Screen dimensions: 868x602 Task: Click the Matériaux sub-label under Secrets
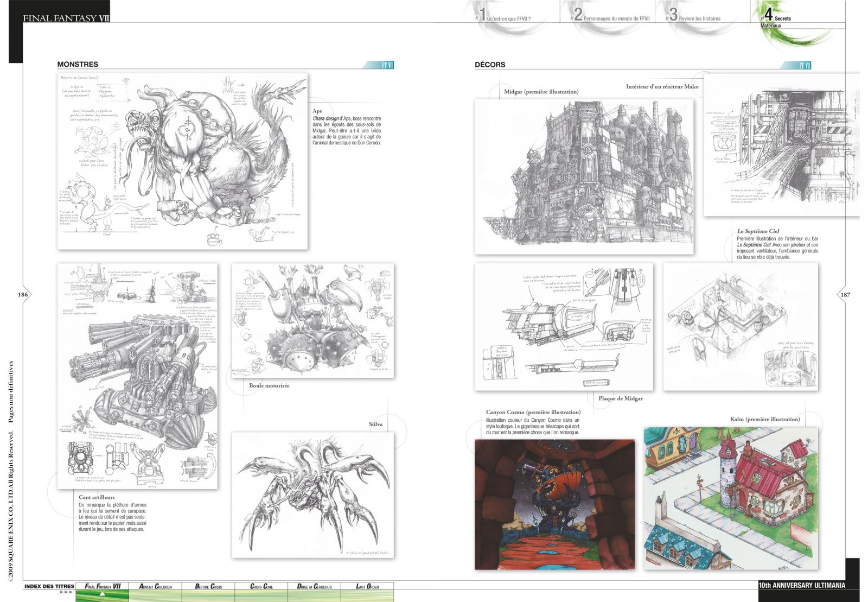click(771, 26)
